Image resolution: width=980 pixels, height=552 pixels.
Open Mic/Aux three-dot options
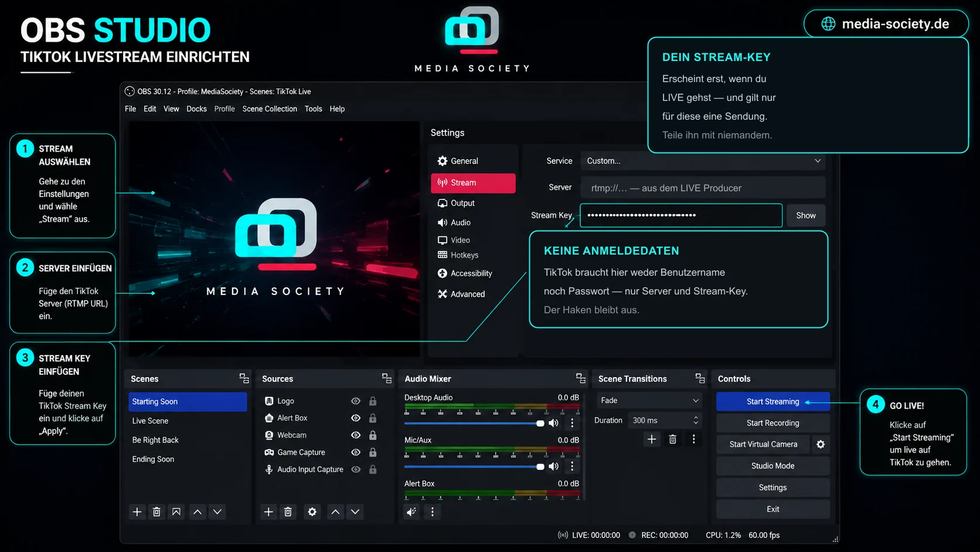[x=572, y=466]
